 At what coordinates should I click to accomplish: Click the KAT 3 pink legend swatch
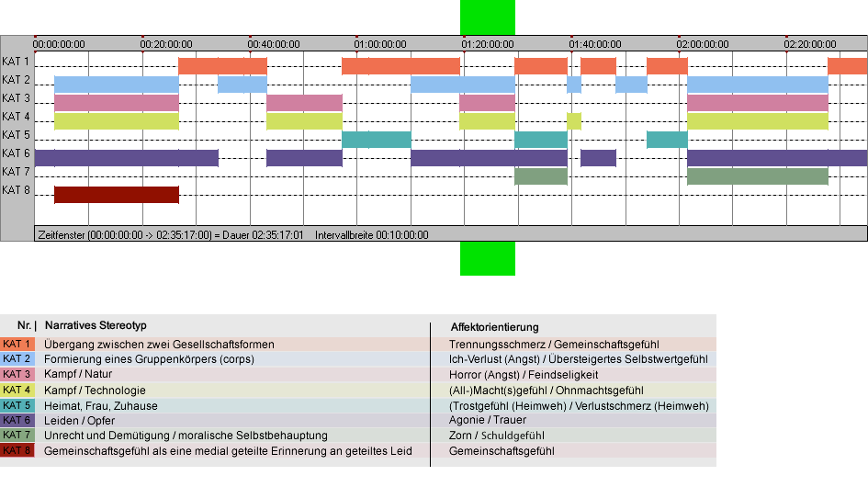tap(17, 374)
